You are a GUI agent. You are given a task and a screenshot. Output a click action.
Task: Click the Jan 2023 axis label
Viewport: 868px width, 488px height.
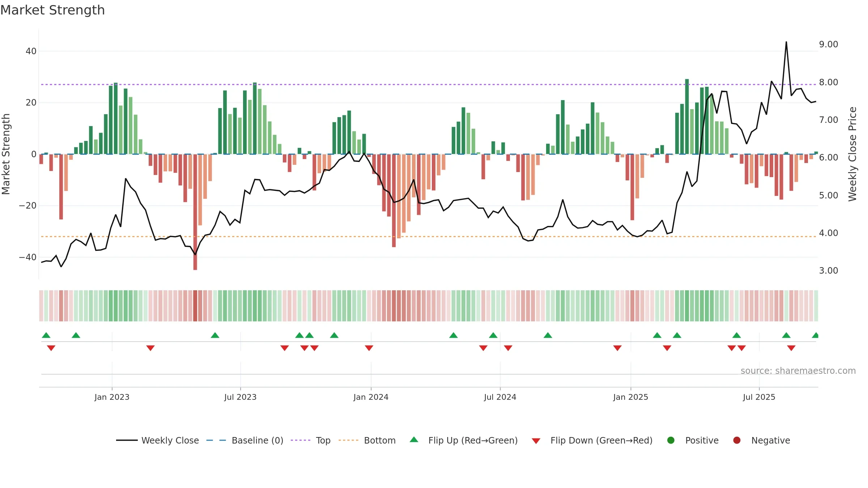click(112, 397)
